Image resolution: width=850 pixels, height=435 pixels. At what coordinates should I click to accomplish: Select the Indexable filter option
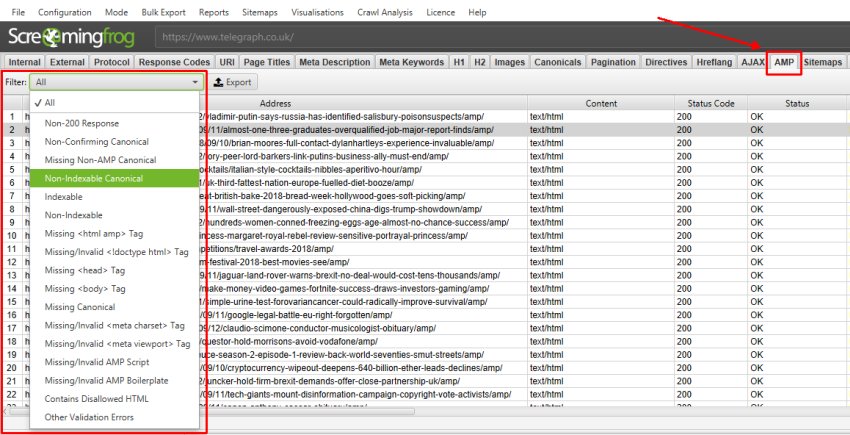coord(114,197)
